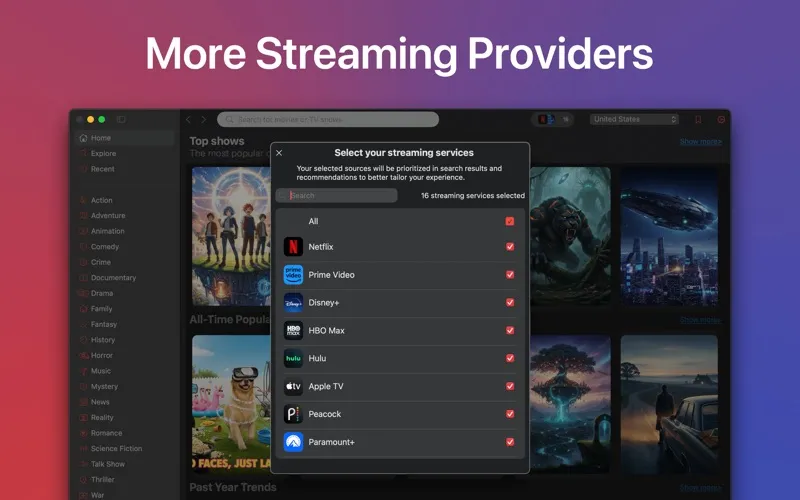Uncheck the HBO Max checkbox

(509, 331)
